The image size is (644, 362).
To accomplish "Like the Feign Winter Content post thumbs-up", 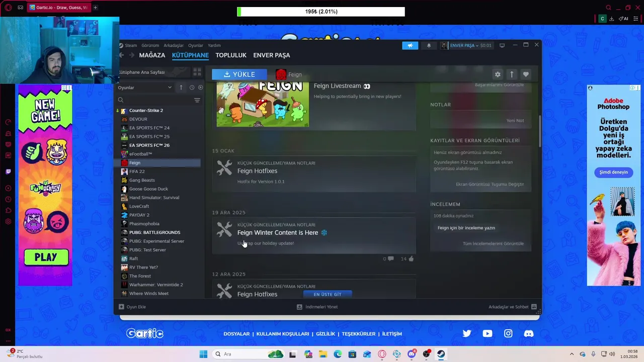I will pos(411,258).
